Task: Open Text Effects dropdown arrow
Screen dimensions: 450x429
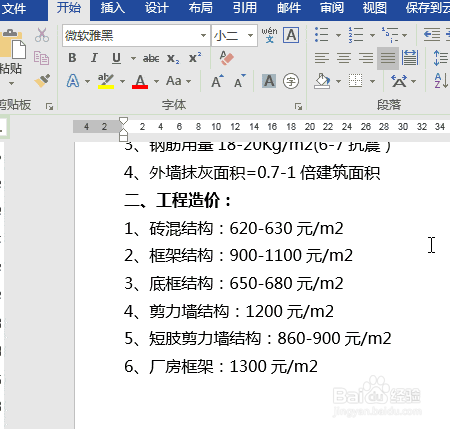Action: 87,81
